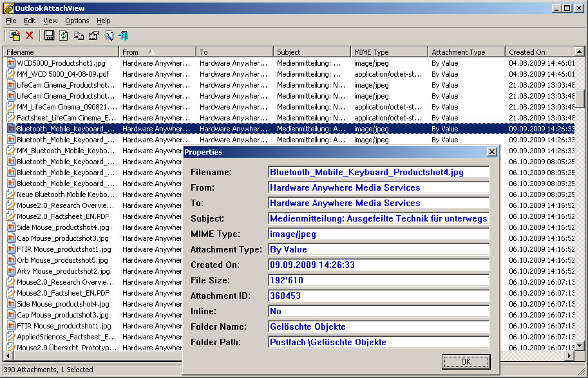The height and width of the screenshot is (378, 588).
Task: Sort by the Subject column header
Action: pyautogui.click(x=312, y=52)
